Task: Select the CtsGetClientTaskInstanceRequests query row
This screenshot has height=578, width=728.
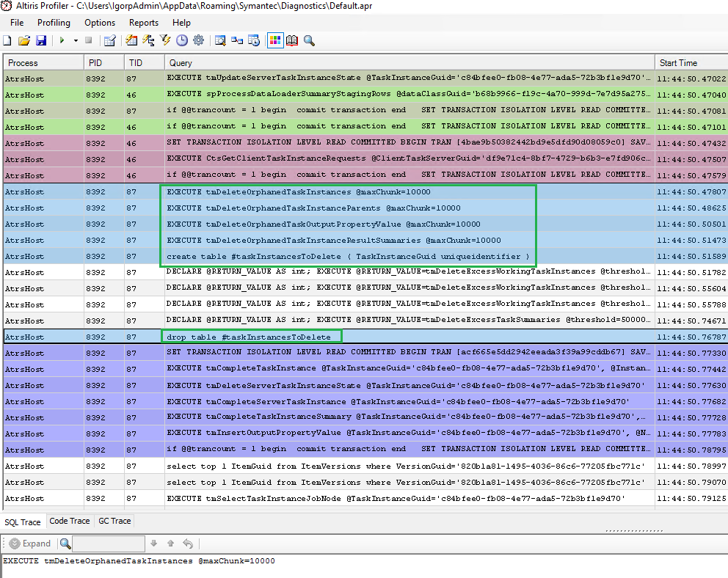Action: pos(365,159)
